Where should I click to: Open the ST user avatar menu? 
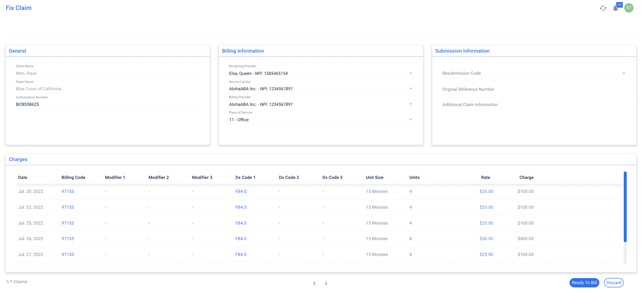click(x=629, y=8)
